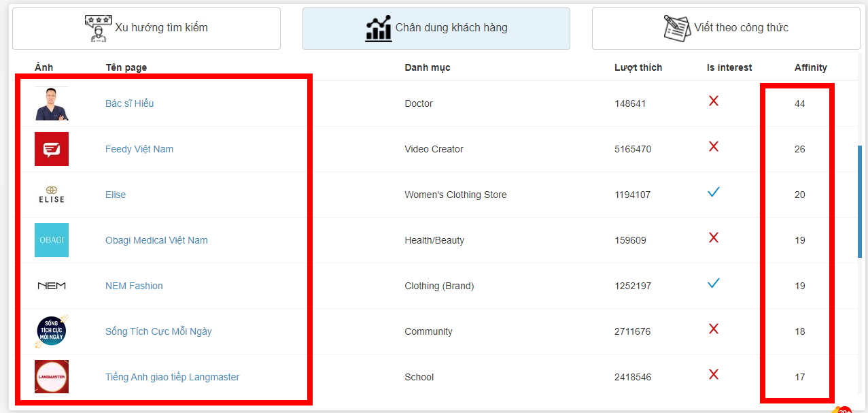
Task: Click the likes value 2418546
Action: pyautogui.click(x=633, y=377)
